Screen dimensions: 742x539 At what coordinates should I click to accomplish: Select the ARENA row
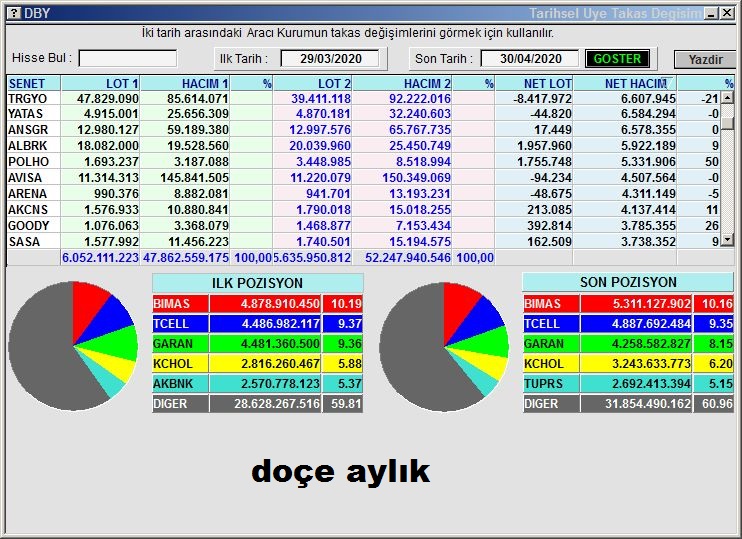pos(363,194)
